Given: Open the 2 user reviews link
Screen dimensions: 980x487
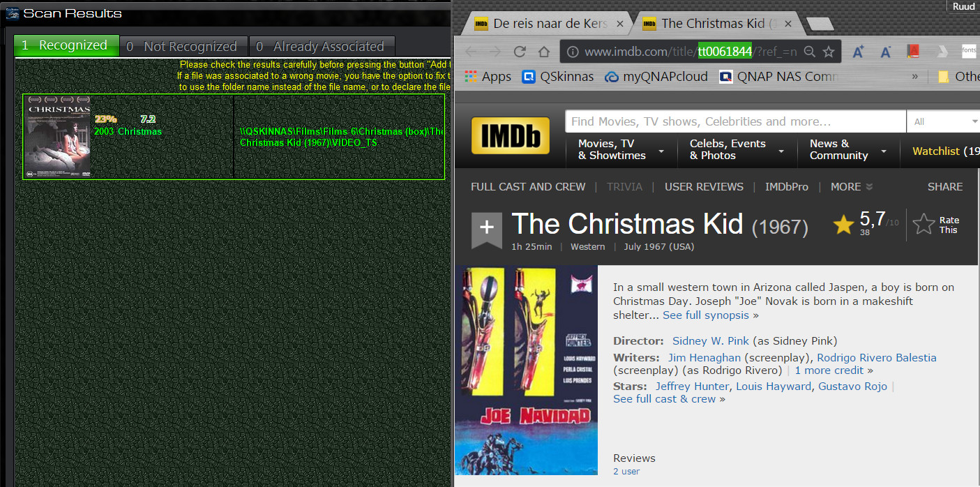Looking at the screenshot, I should point(626,471).
